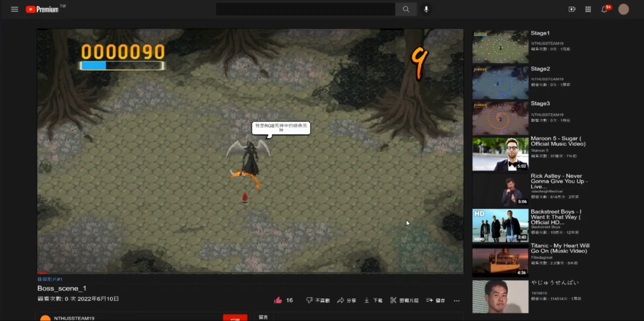Image resolution: width=644 pixels, height=321 pixels.
Task: Expand more actions three-dot menu
Action: pyautogui.click(x=457, y=301)
